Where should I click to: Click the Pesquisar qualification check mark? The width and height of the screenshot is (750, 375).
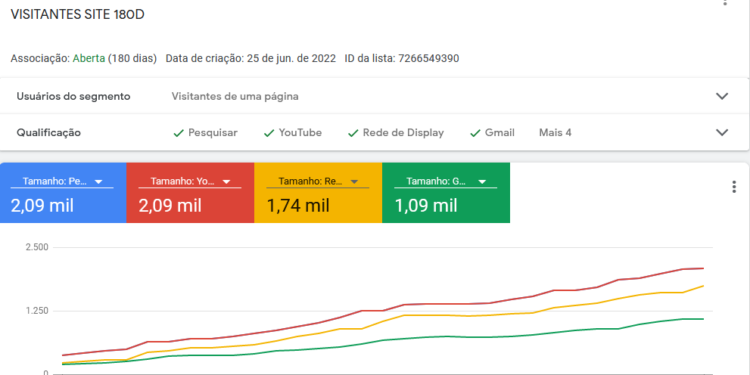coord(178,133)
